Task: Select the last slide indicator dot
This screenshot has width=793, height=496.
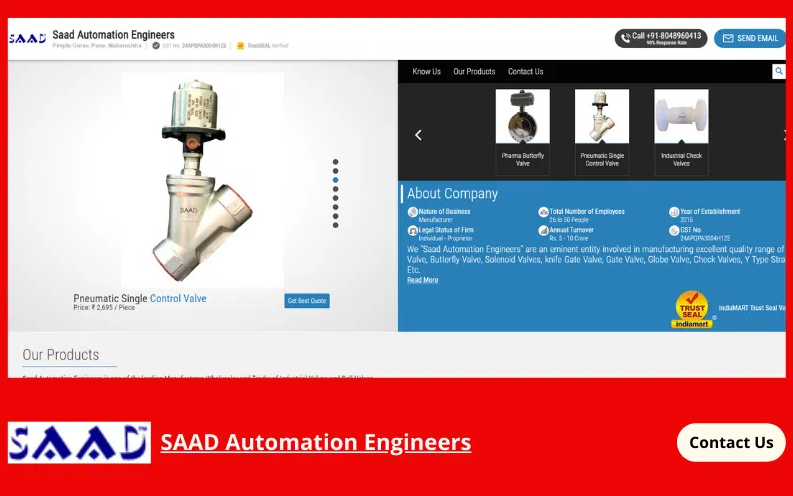Action: (335, 225)
